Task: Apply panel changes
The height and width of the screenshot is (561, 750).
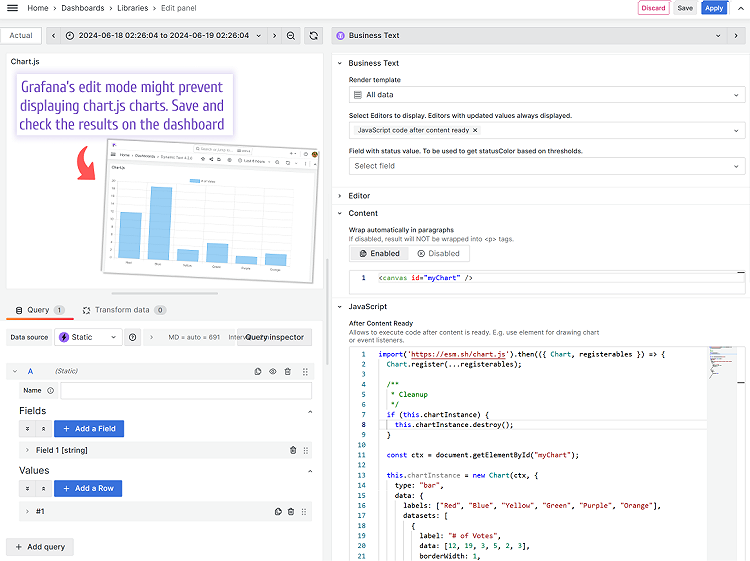Action: (x=714, y=8)
